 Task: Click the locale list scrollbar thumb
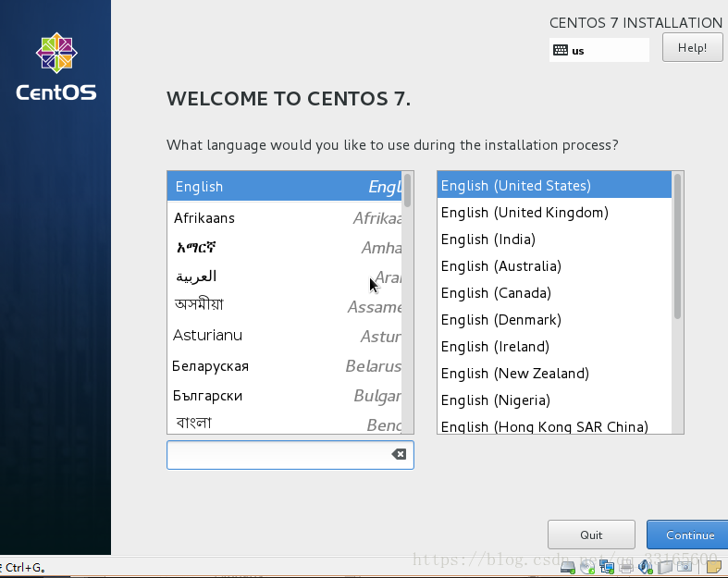677,246
